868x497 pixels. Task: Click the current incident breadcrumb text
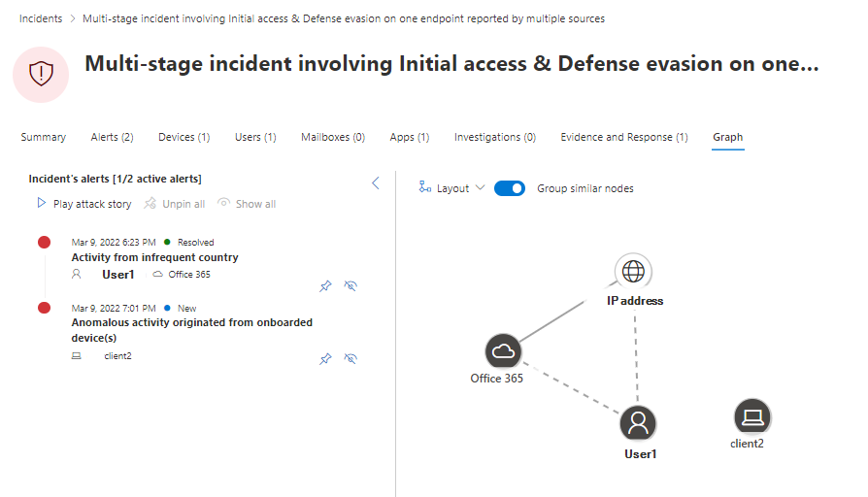[x=343, y=18]
